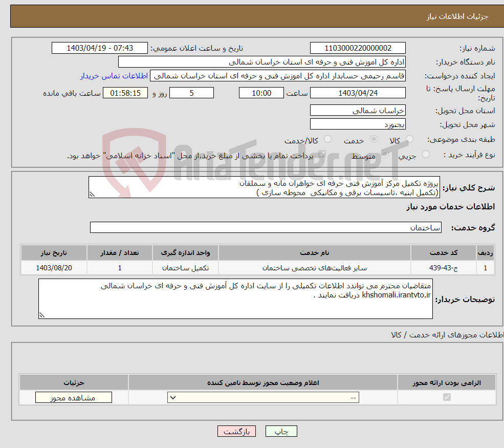This screenshot has width=504, height=448.
Task: Toggle treasury documents payment checkbox
Action: pyautogui.click(x=322, y=155)
